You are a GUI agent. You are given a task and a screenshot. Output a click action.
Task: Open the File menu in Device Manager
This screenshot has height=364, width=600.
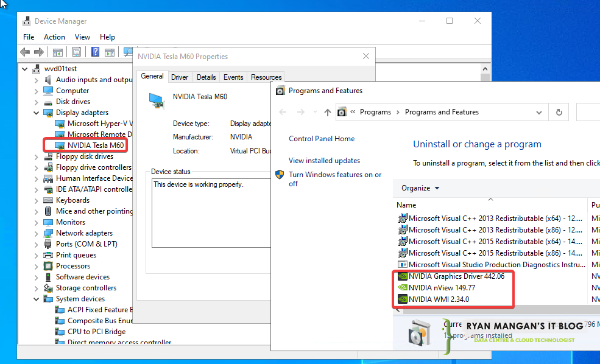coord(29,37)
